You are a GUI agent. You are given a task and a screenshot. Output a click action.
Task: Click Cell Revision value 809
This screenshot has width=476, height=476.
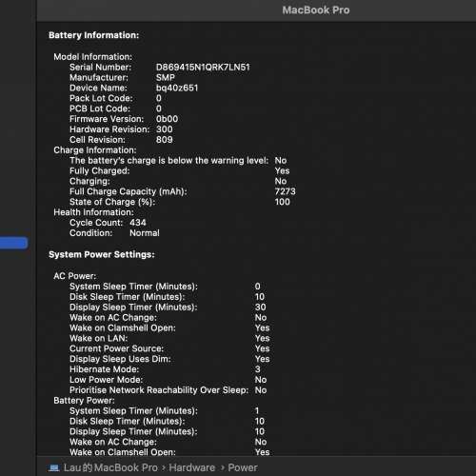[x=165, y=140]
